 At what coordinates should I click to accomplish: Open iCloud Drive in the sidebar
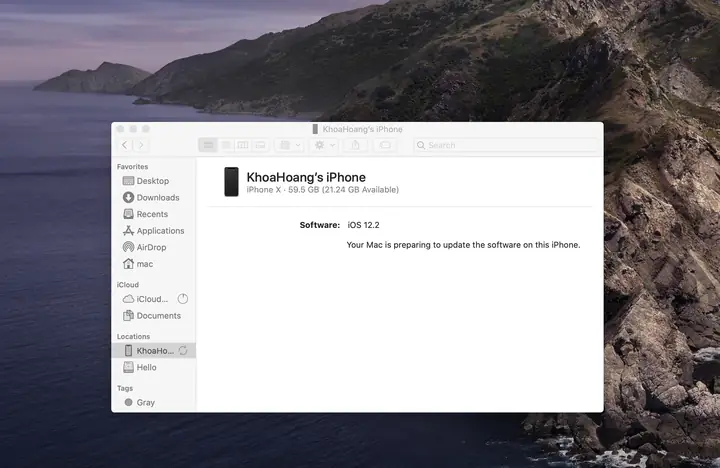coord(146,299)
